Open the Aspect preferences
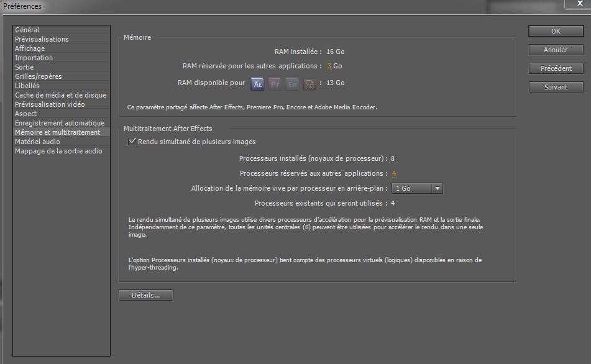The width and height of the screenshot is (591, 364). [62, 114]
